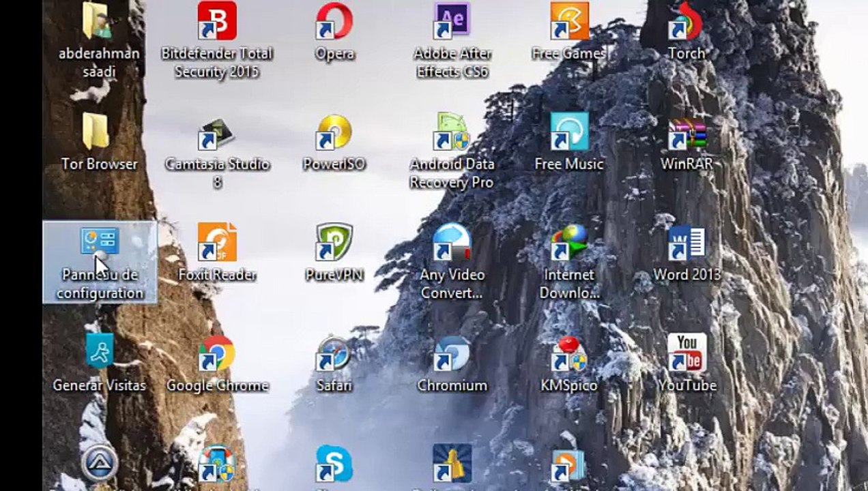Screen dimensions: 868x491
Task: Open the Free Games shortcut
Action: (x=569, y=33)
